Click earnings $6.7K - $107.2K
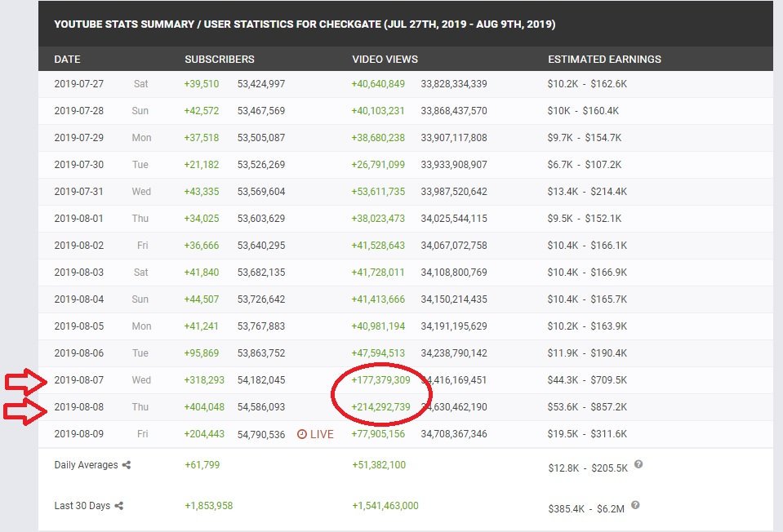 click(x=585, y=165)
